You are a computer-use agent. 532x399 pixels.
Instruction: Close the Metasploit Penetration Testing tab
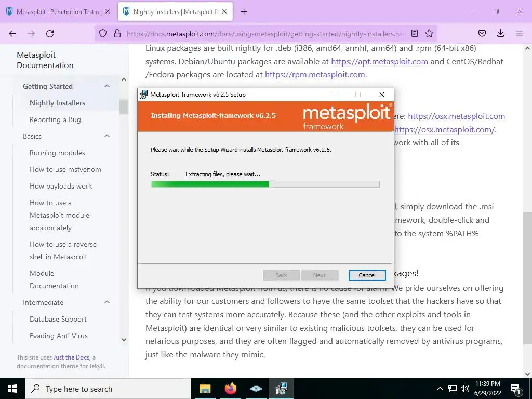click(x=108, y=11)
